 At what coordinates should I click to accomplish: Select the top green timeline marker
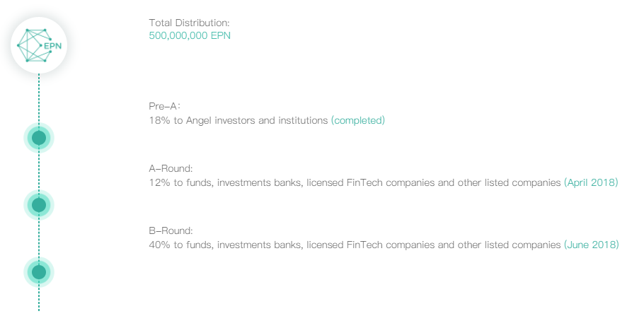[39, 138]
